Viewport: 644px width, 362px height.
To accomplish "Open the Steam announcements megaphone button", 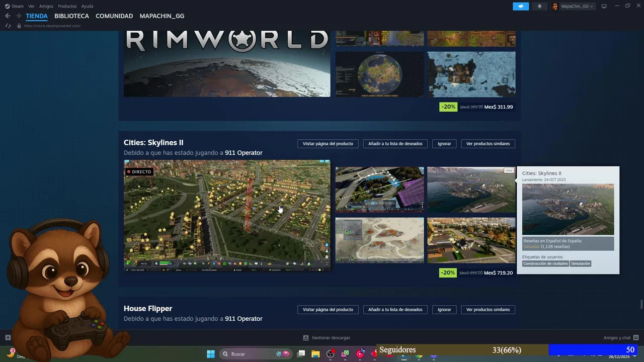I will click(521, 6).
